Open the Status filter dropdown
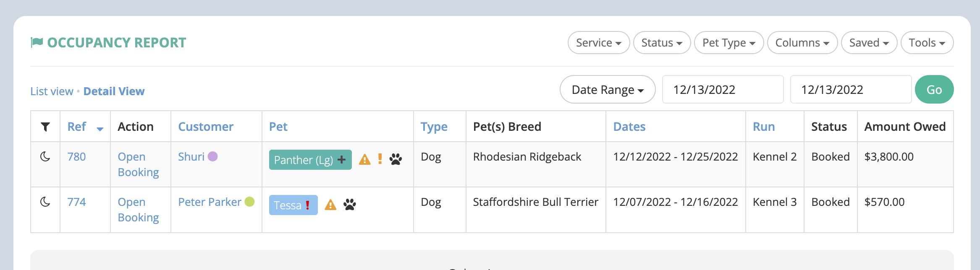980x270 pixels. (661, 43)
